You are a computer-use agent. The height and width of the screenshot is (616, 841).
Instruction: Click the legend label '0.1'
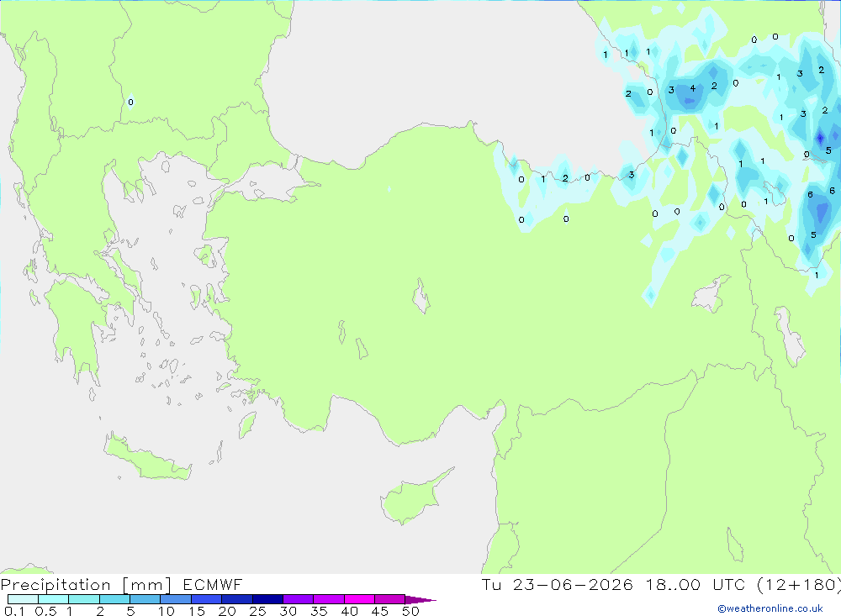[x=14, y=611]
